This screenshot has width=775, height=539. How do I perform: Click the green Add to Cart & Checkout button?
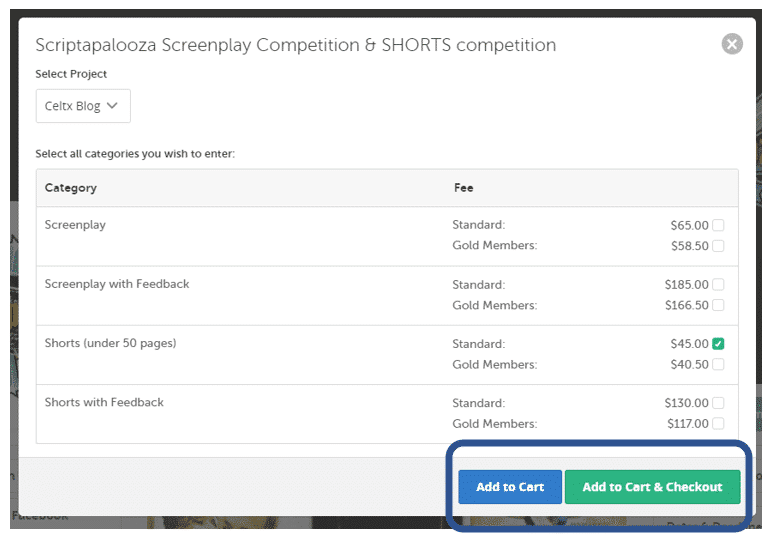(x=652, y=487)
